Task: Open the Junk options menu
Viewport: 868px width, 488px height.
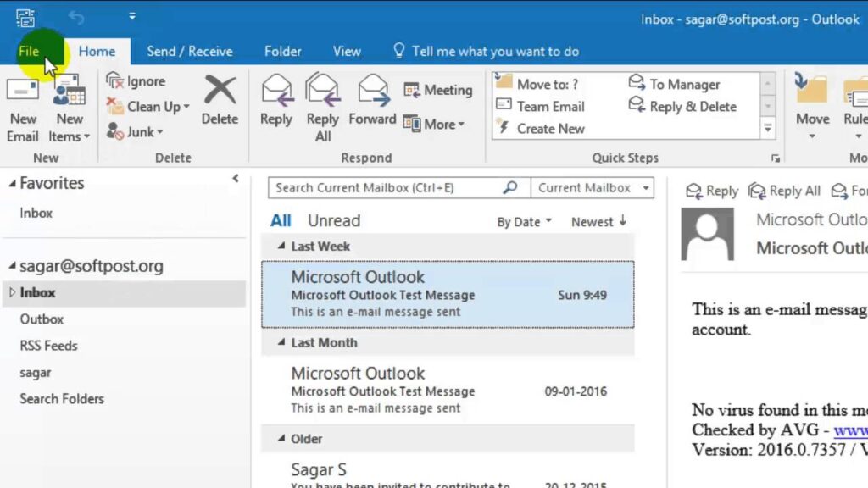Action: (x=141, y=132)
